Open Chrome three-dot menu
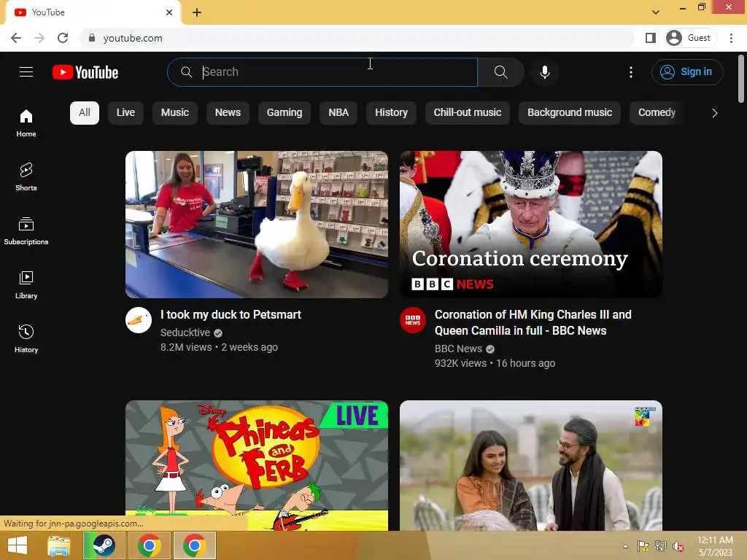Screen dimensions: 747x560 tap(731, 38)
